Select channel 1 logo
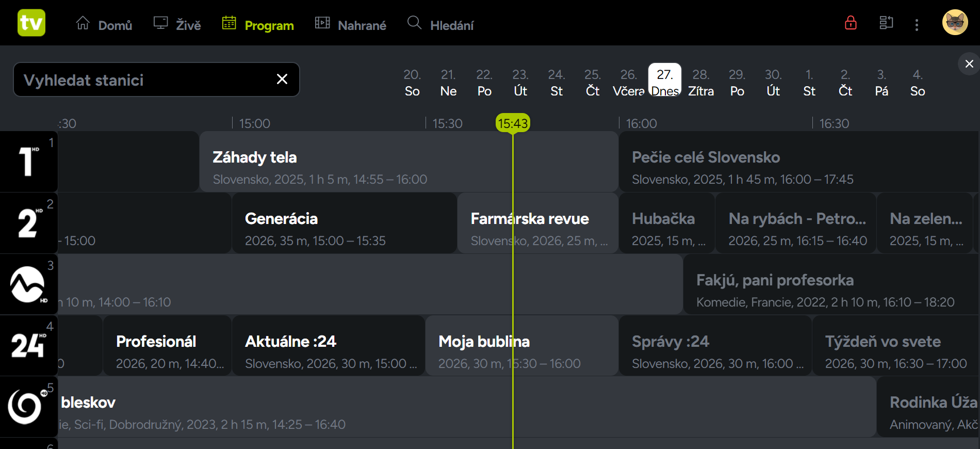Image resolution: width=980 pixels, height=449 pixels. (29, 162)
